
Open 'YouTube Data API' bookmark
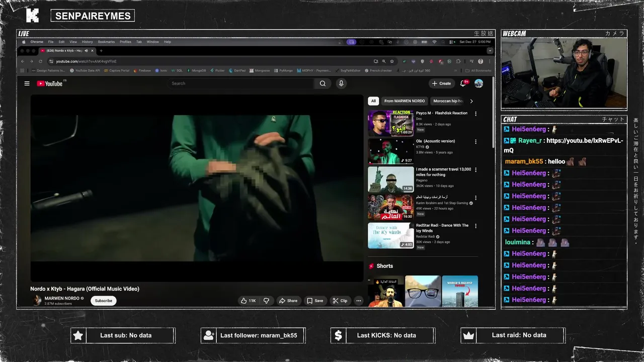coord(85,70)
